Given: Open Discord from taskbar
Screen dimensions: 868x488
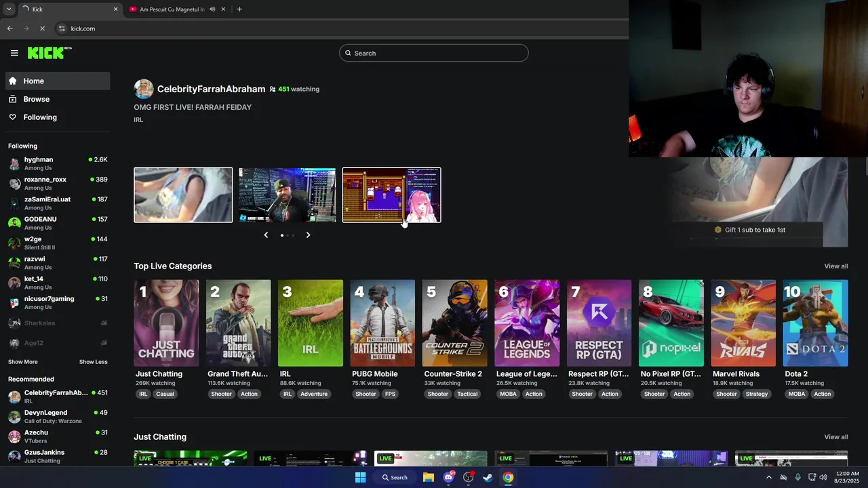Looking at the screenshot, I should pos(448,477).
